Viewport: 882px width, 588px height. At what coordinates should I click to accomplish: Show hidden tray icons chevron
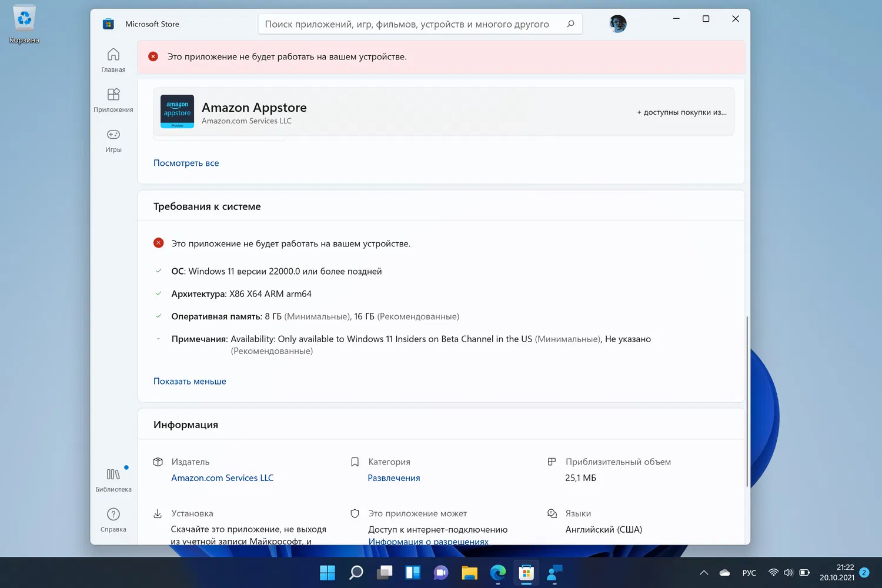pos(704,573)
